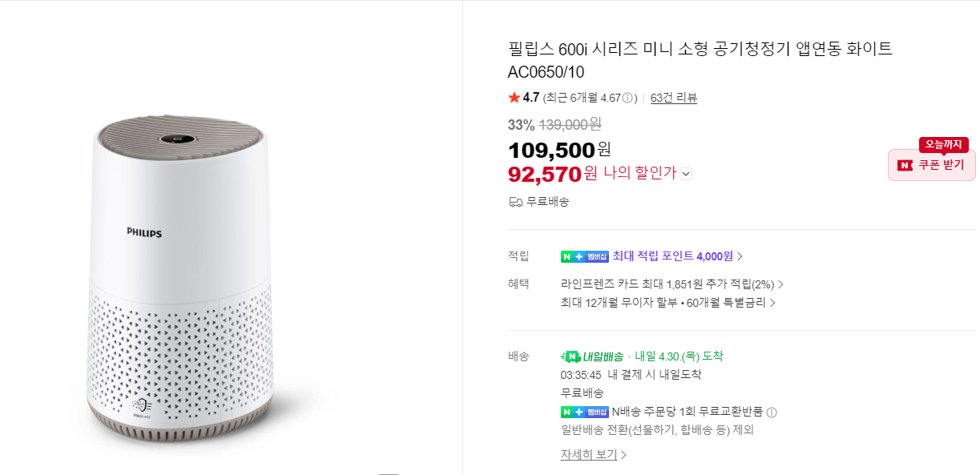This screenshot has width=980, height=475.
Task: Click the delivery truck icon beside 무료배송
Action: [516, 202]
